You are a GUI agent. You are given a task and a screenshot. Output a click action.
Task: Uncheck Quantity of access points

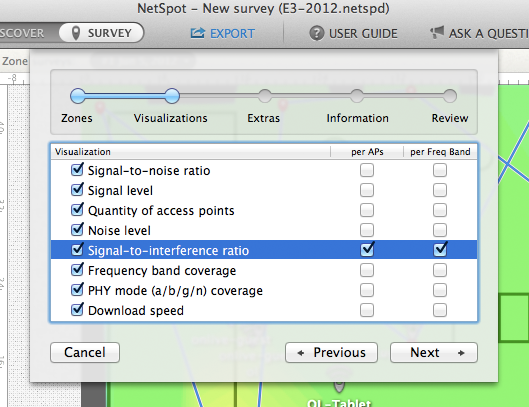[x=77, y=210]
